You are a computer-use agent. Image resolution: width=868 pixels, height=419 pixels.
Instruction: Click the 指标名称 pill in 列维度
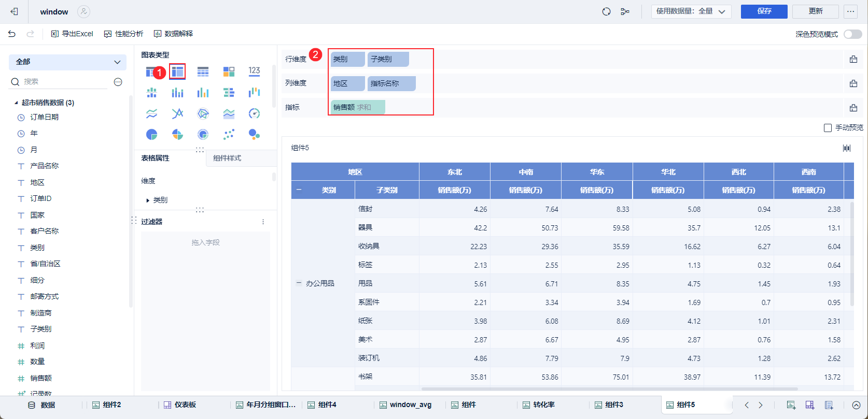click(x=391, y=83)
